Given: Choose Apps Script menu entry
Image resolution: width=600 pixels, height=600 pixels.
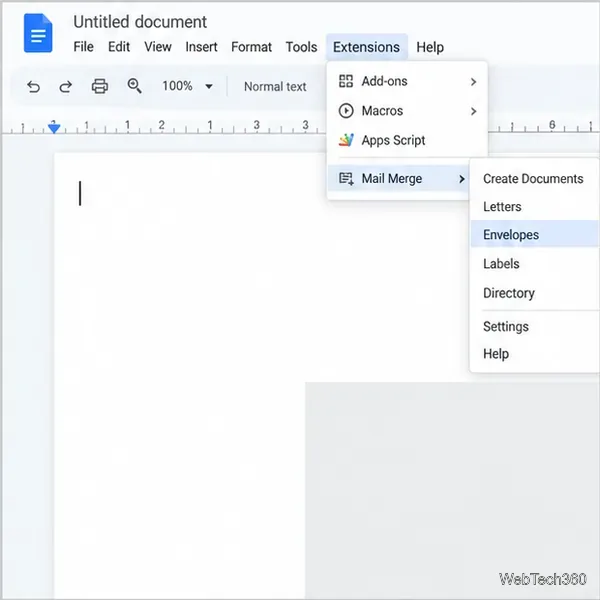Looking at the screenshot, I should [407, 140].
